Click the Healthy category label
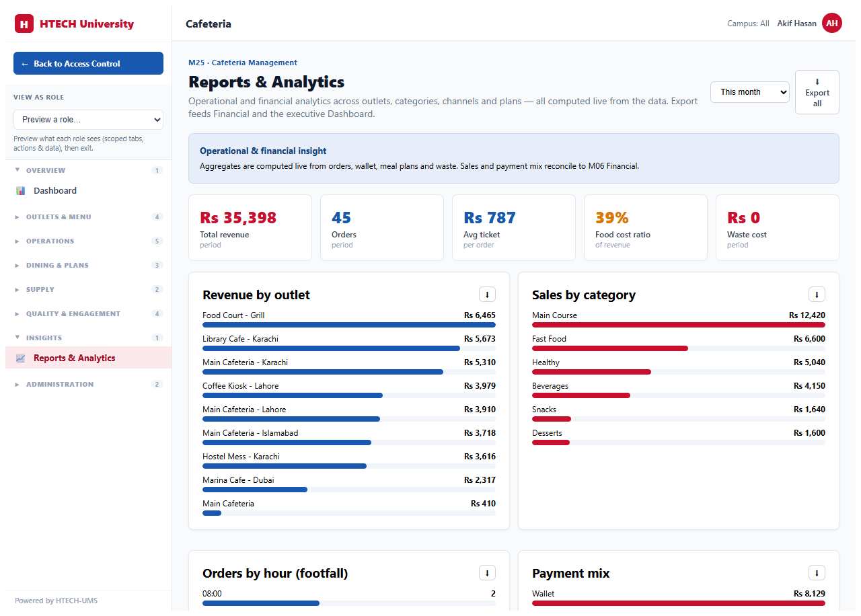Screen dimensions: 861x616 click(546, 362)
